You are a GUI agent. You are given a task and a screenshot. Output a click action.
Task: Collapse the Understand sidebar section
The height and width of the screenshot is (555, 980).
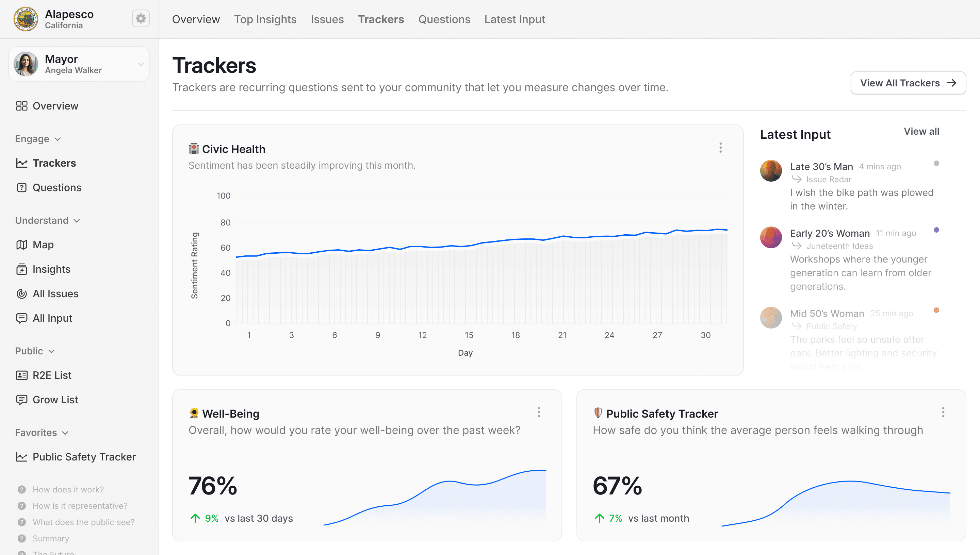pos(77,221)
